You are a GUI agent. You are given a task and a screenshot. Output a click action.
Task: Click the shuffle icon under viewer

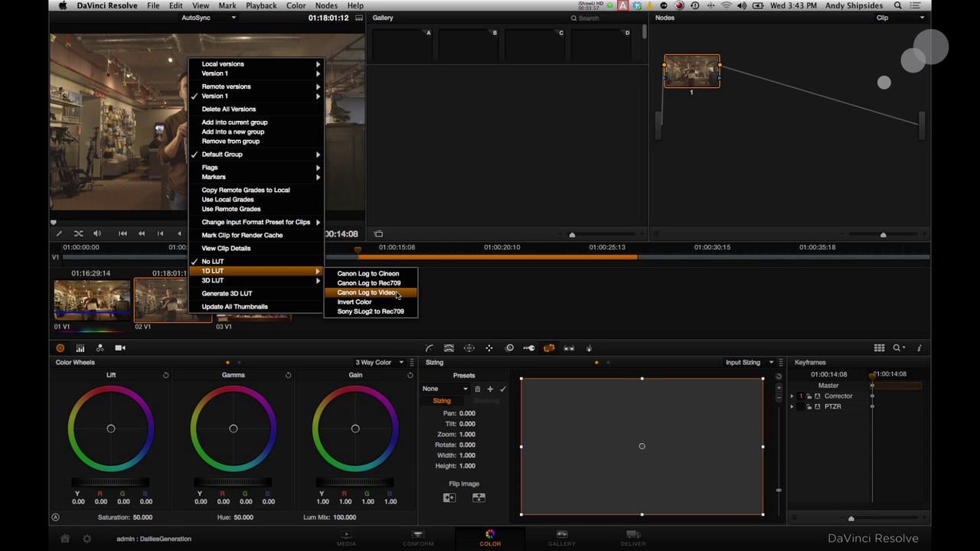(x=78, y=233)
